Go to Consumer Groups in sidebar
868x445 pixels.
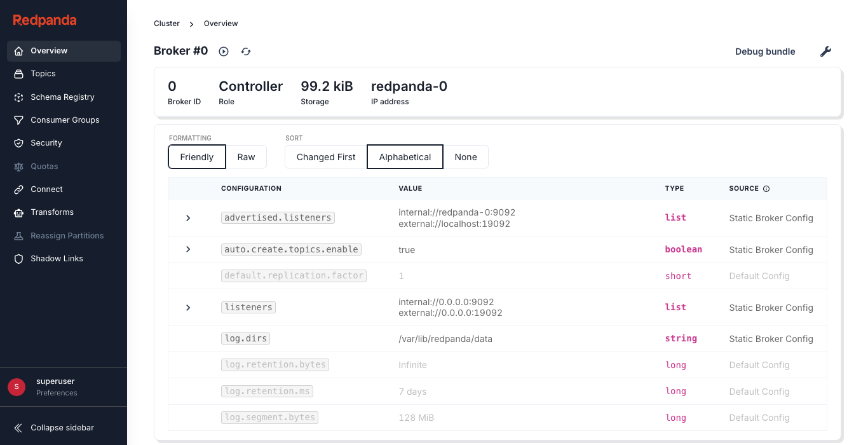pyautogui.click(x=65, y=120)
